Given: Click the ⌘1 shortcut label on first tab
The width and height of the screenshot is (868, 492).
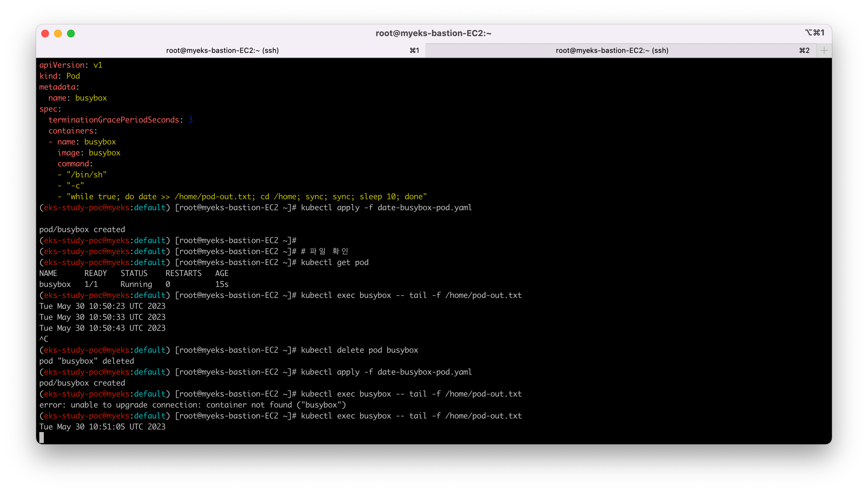Looking at the screenshot, I should coord(414,50).
